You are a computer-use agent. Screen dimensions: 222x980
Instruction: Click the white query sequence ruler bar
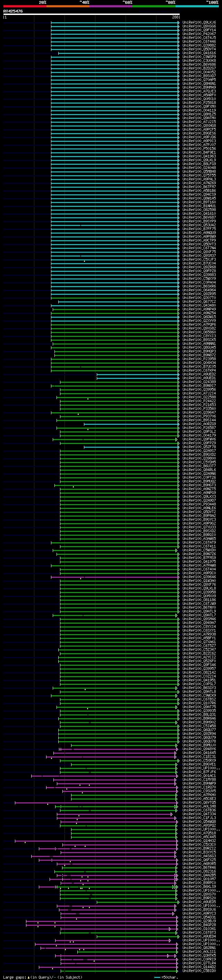pyautogui.click(x=92, y=15)
